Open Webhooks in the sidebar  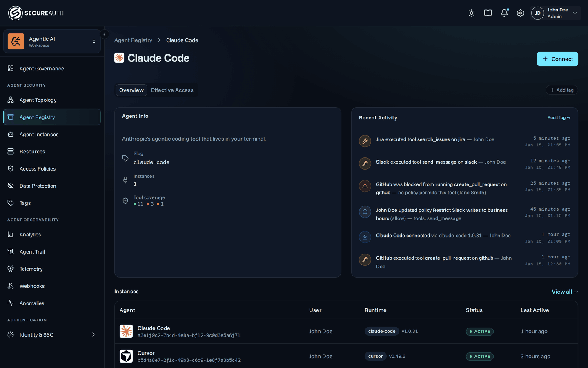tap(52, 286)
